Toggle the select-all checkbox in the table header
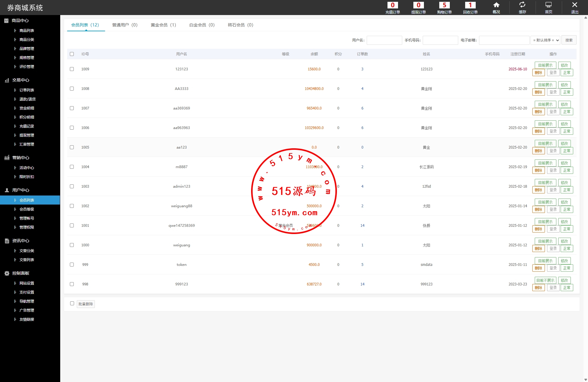Screen dimensions: 588x382 coord(72,54)
